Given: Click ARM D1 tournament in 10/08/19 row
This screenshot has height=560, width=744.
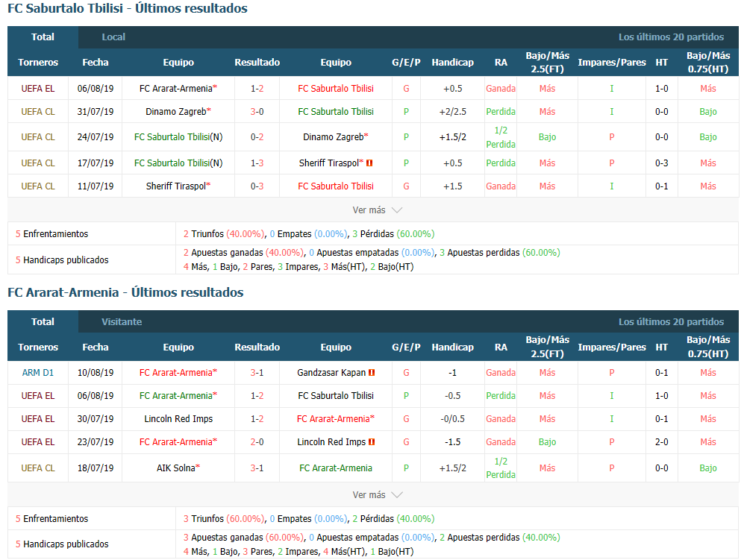Looking at the screenshot, I should 38,373.
